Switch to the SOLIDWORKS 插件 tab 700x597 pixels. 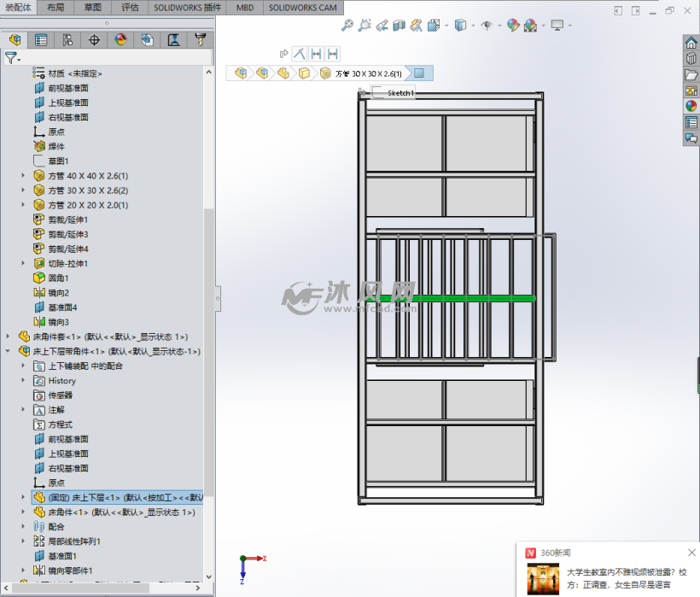tap(188, 8)
